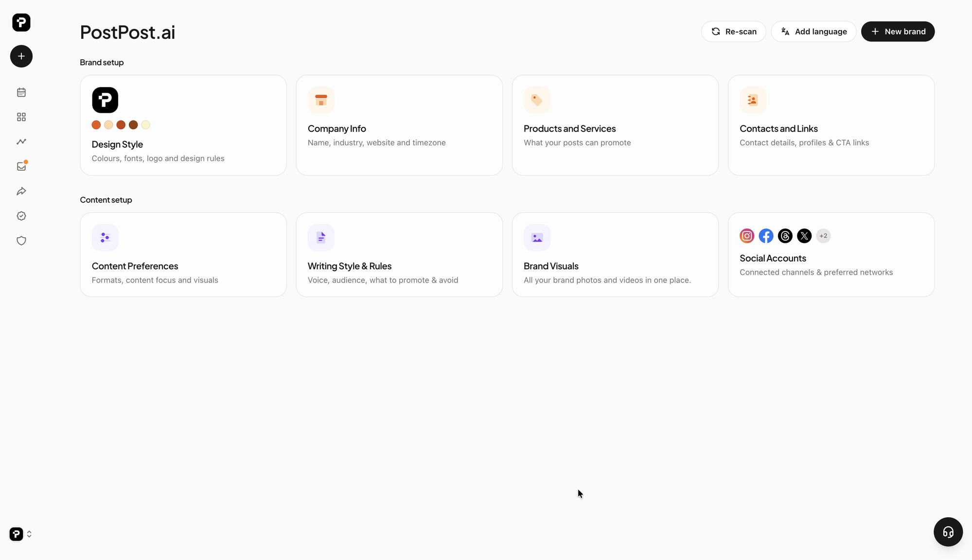
Task: Open the Company Info card title
Action: pos(336,129)
